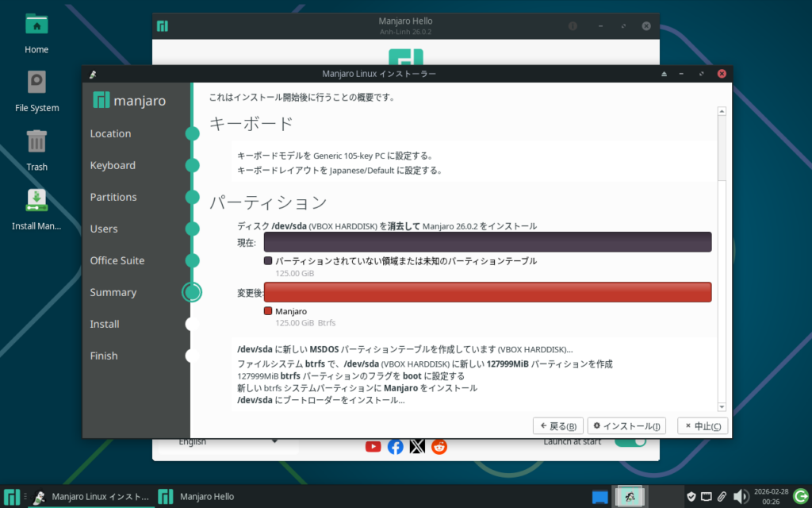Click the Reddit icon in Manjaro Hello

[439, 447]
